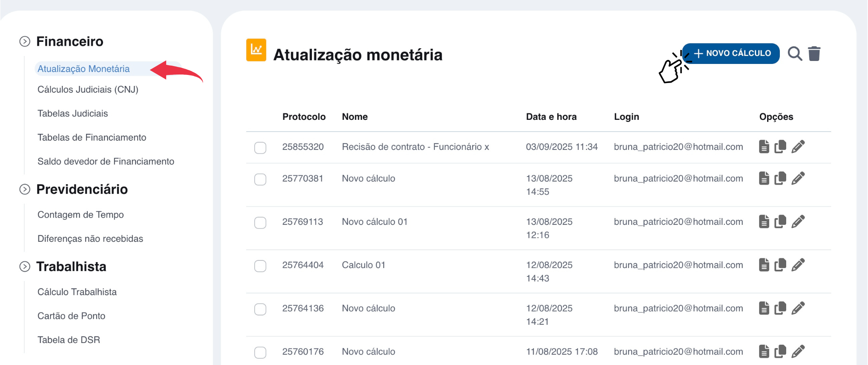Click the trash delete icon
The image size is (868, 365).
point(814,54)
